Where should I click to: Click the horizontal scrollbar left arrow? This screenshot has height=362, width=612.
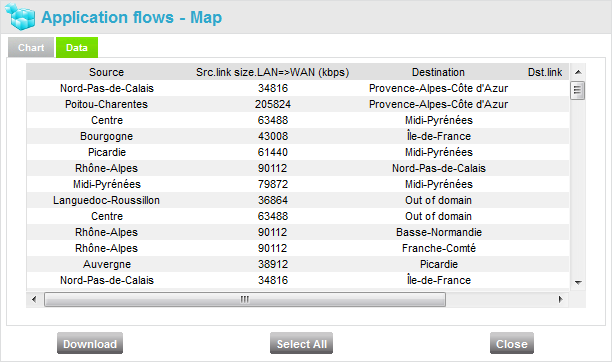click(x=34, y=300)
